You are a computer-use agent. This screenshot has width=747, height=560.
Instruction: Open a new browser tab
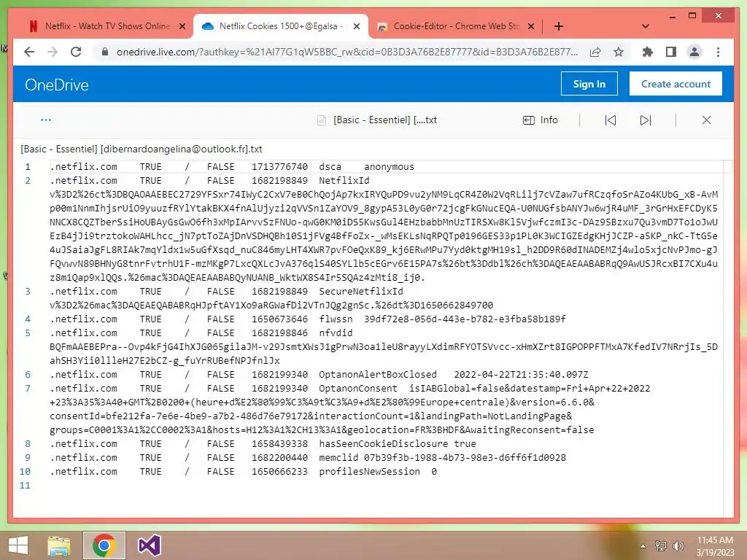(559, 26)
